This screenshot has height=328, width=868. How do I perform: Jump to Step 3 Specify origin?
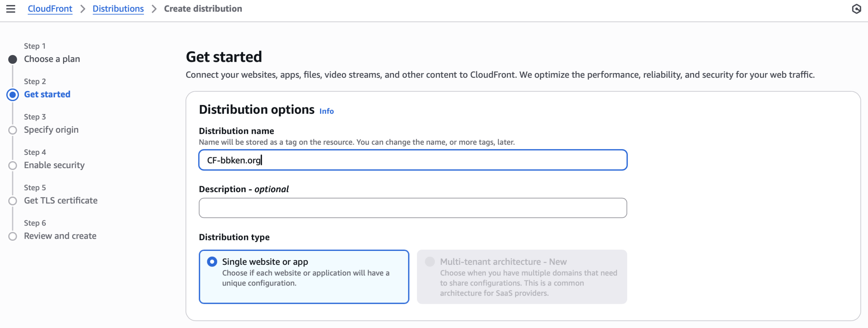51,130
